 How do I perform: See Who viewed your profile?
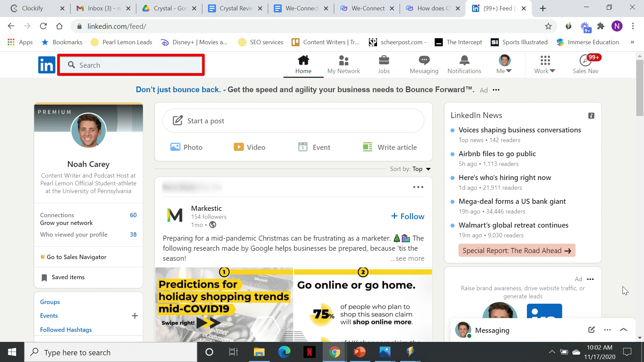coord(74,235)
